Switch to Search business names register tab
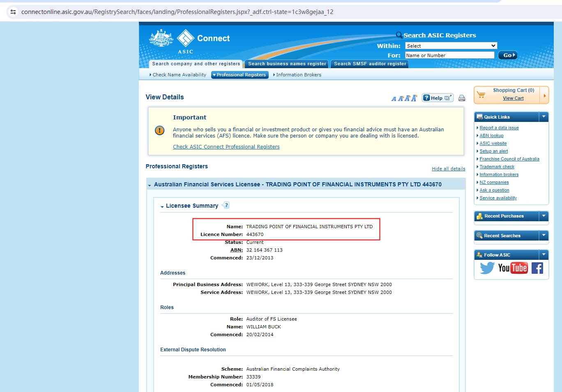The height and width of the screenshot is (392, 562). point(287,64)
